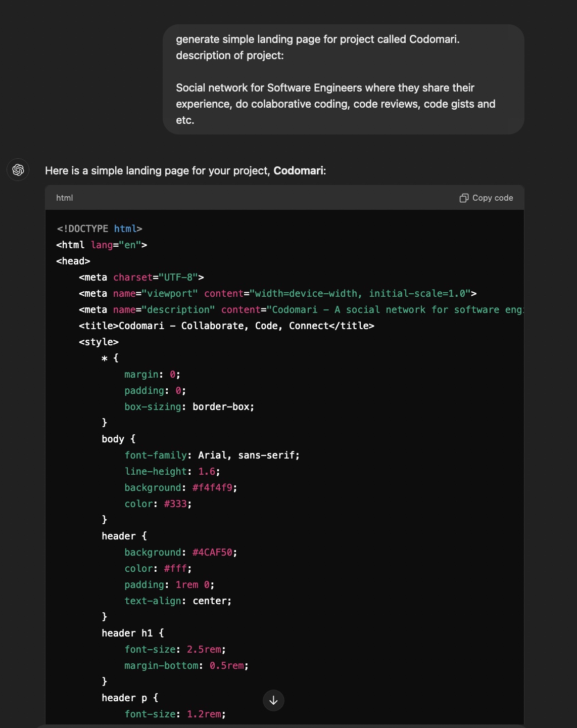Click the Copy code button
The width and height of the screenshot is (577, 728).
tap(486, 198)
